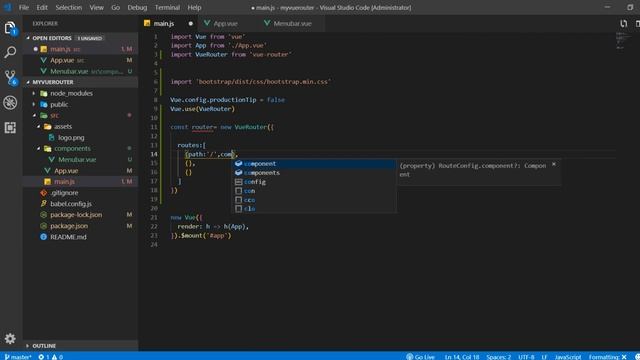The width and height of the screenshot is (640, 360).
Task: Click the public folder icon
Action: click(44, 104)
